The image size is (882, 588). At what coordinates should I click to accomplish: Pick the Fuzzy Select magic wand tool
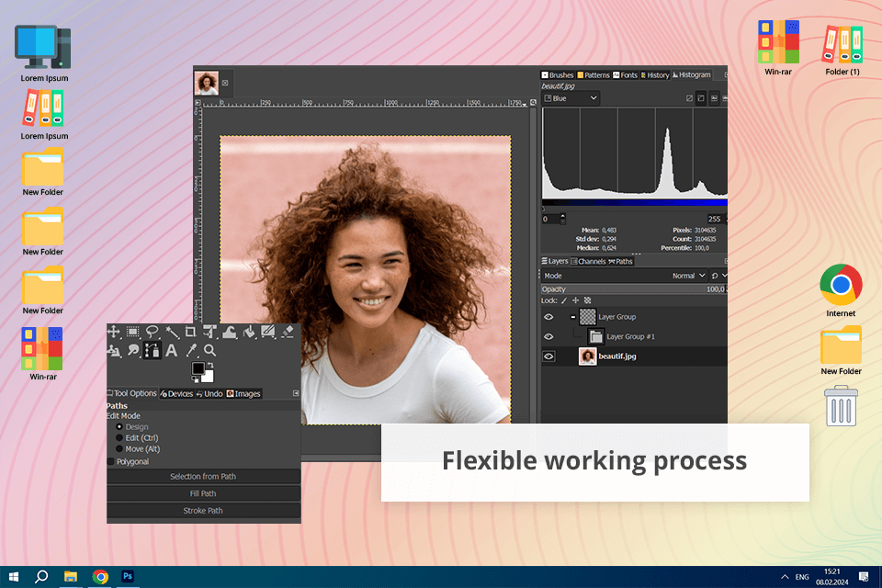pyautogui.click(x=172, y=333)
